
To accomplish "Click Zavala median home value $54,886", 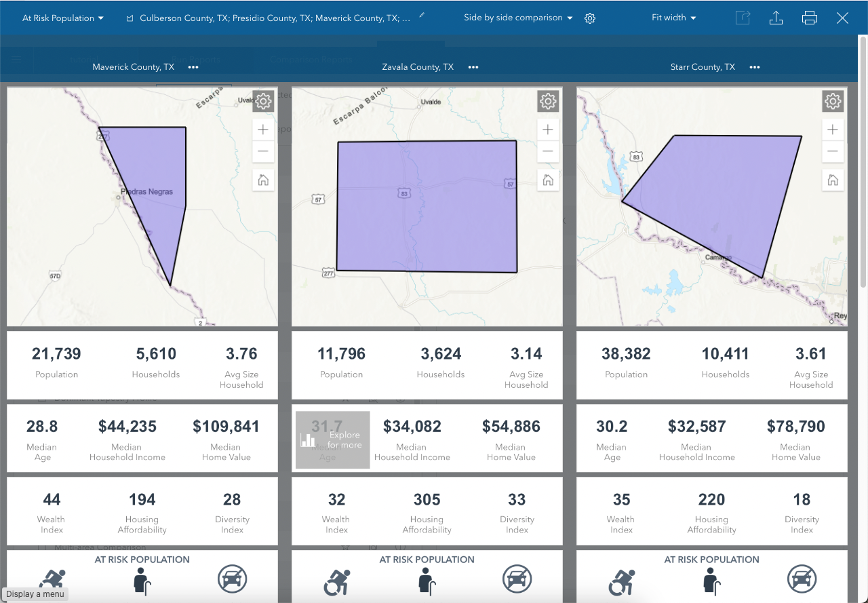I will (x=511, y=427).
